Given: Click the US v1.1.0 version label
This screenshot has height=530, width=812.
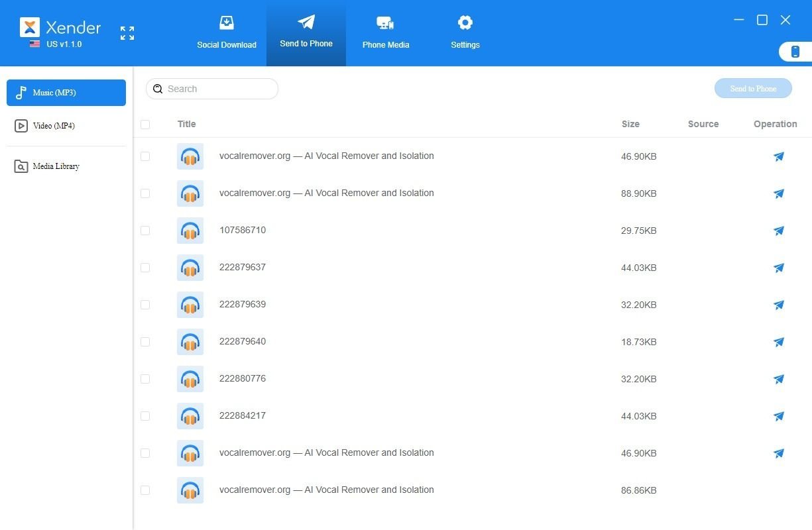Looking at the screenshot, I should pos(64,44).
